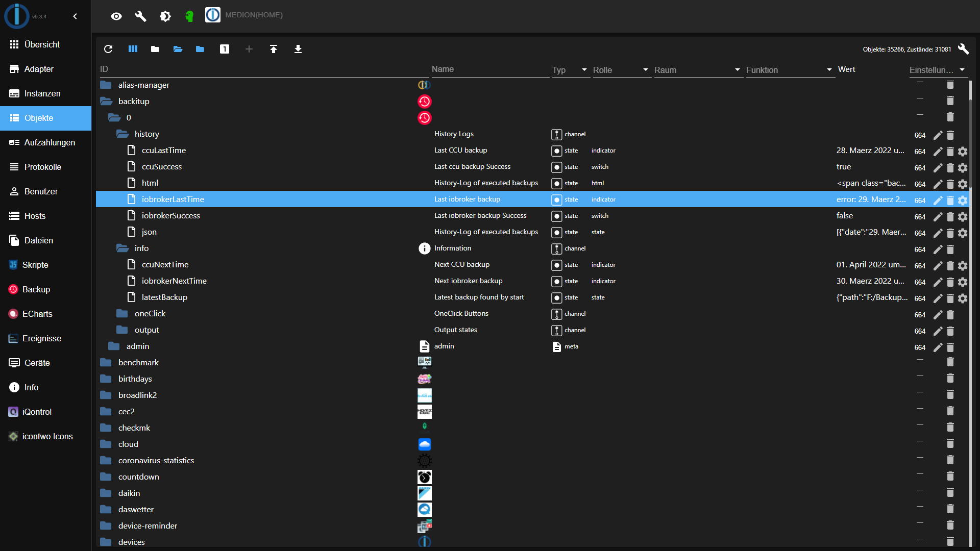Click the numbered level 1 icon

(x=225, y=49)
